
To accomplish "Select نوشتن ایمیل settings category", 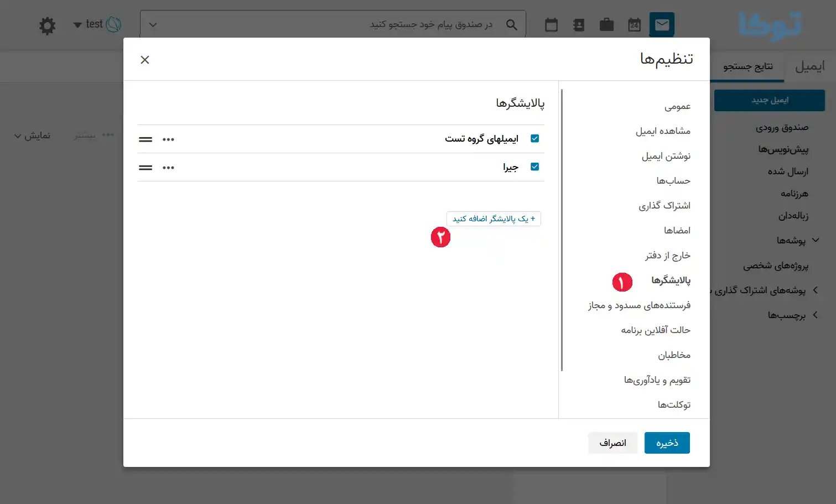I will pyautogui.click(x=666, y=156).
